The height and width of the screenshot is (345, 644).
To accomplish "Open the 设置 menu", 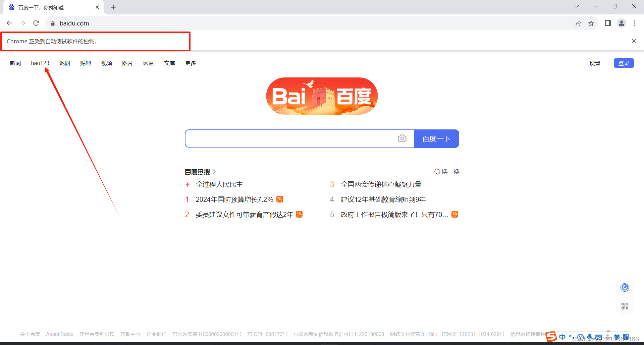I will (x=595, y=63).
